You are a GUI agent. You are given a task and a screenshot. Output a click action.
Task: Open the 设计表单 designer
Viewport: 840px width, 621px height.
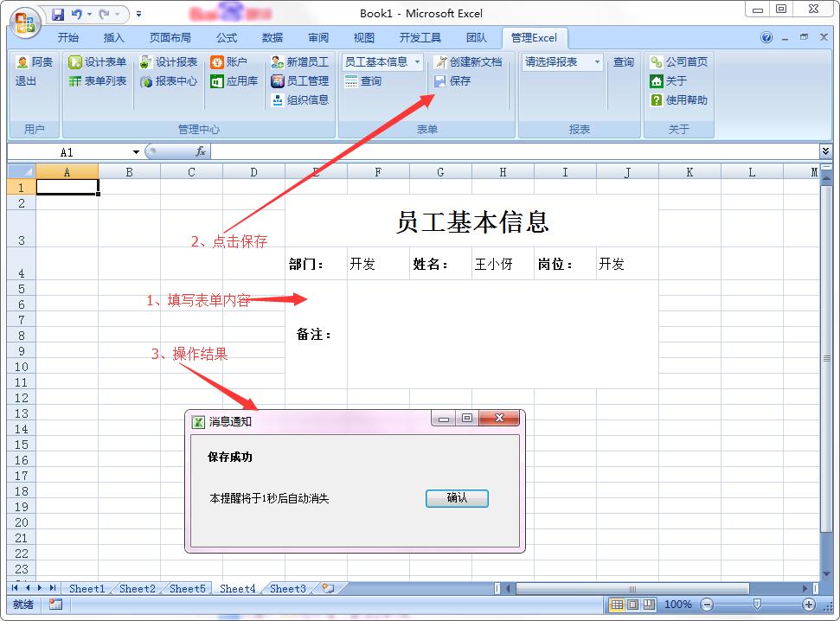click(98, 62)
